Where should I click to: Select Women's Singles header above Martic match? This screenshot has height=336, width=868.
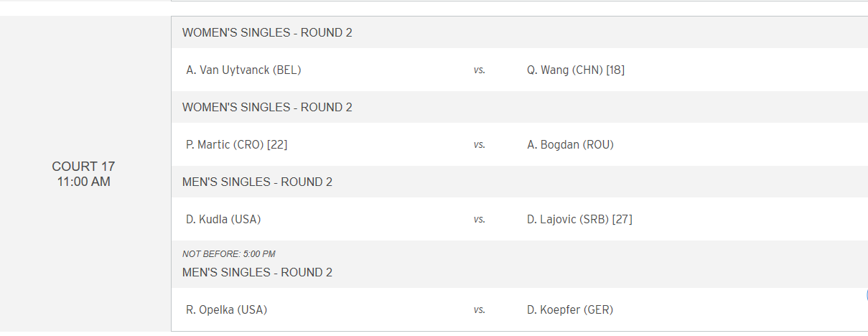[267, 108]
